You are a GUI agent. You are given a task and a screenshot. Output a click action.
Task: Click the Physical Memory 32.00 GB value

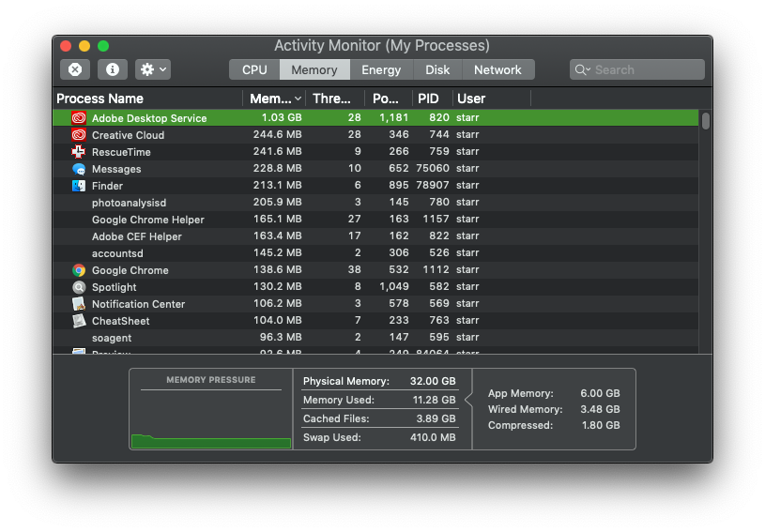pos(433,381)
